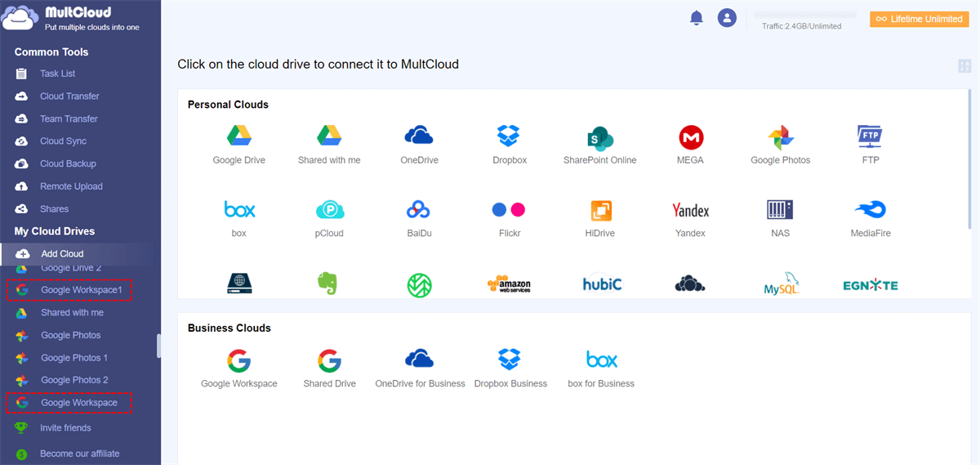Click the traffic usage progress bar

click(x=804, y=15)
